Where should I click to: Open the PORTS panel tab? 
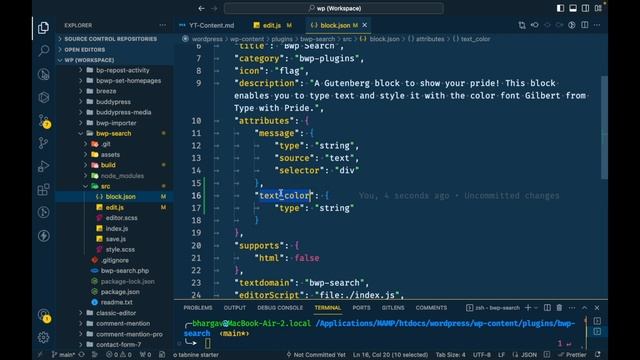361,308
